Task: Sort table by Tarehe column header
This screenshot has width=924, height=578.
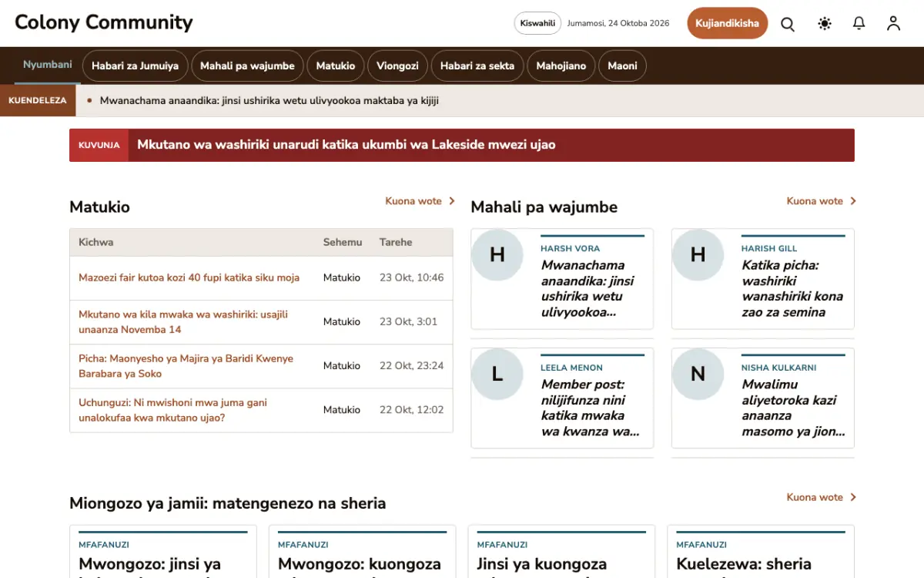Action: [x=396, y=242]
